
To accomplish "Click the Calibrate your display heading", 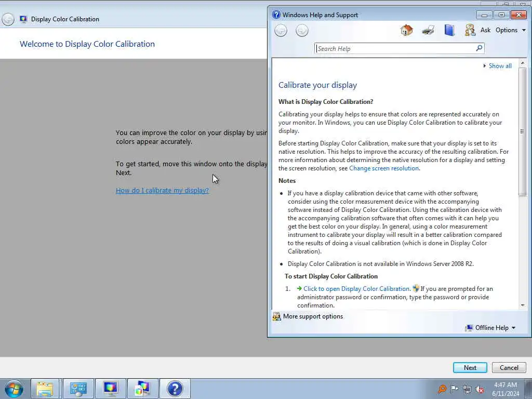I will [x=317, y=85].
